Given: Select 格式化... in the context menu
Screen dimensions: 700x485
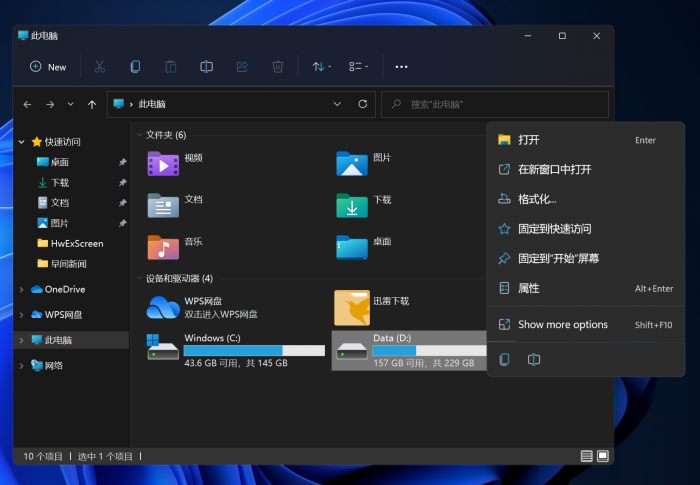Looking at the screenshot, I should (537, 199).
